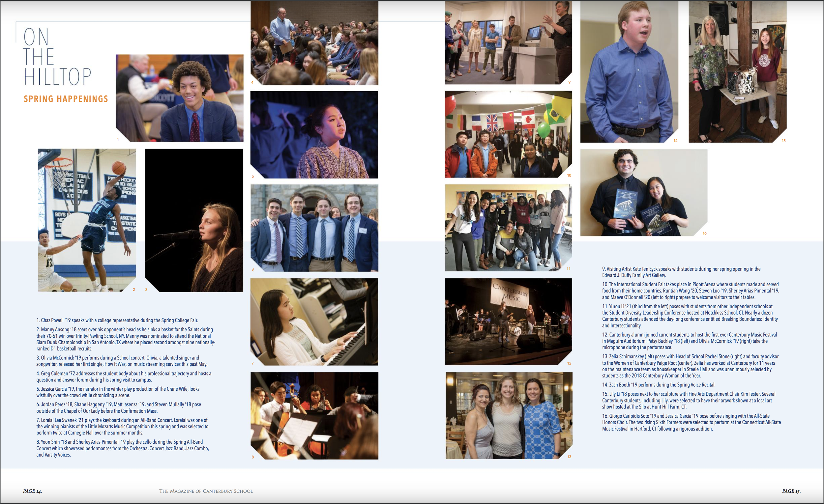This screenshot has width=824, height=504.
Task: Open photo 15 of sculpture with two women
Action: coord(738,71)
